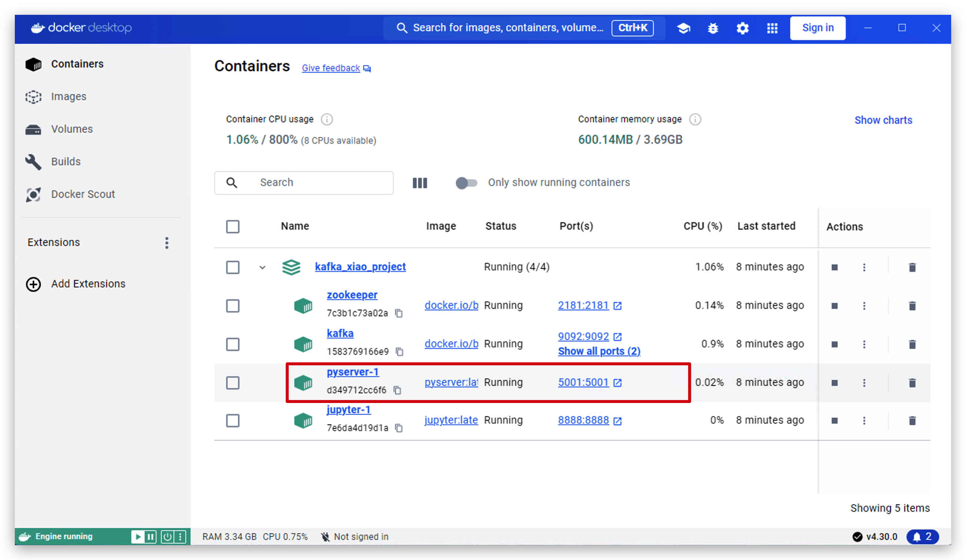Open the pyserver-1 container link
This screenshot has height=560, width=966.
(353, 372)
